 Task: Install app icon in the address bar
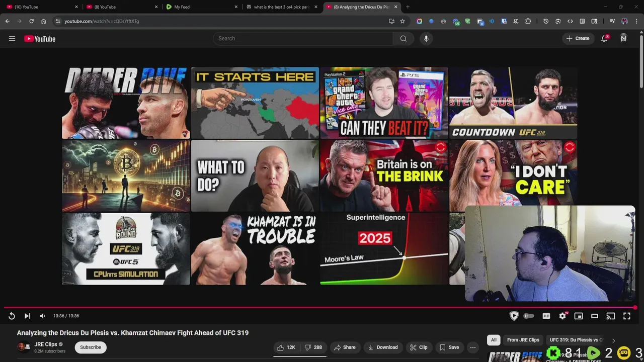point(391,21)
